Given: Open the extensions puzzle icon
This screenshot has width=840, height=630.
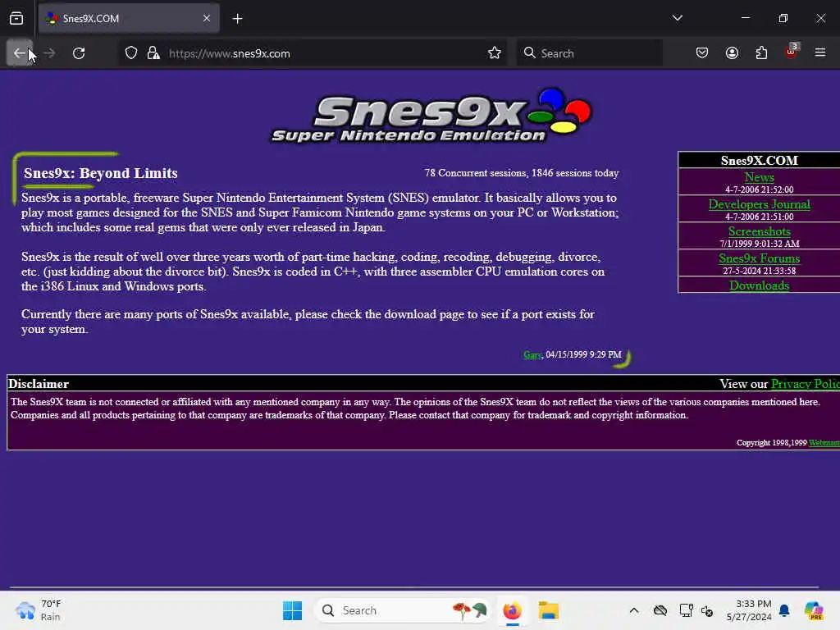Looking at the screenshot, I should pyautogui.click(x=761, y=53).
